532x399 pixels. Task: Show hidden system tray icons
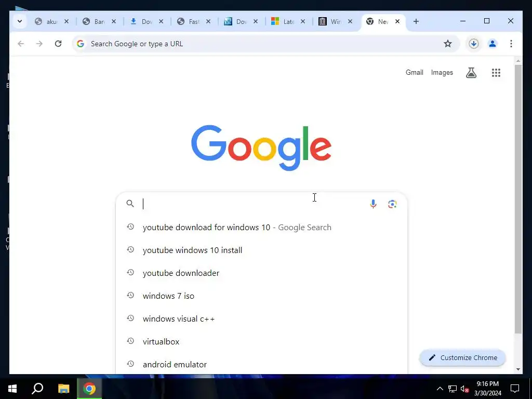[x=440, y=389]
